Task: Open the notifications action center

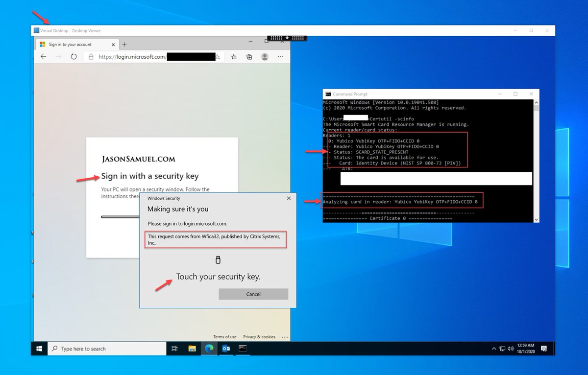Action: (x=543, y=348)
